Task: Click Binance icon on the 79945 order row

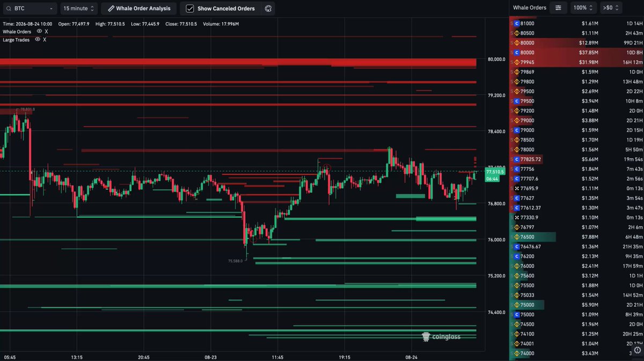Action: [517, 62]
